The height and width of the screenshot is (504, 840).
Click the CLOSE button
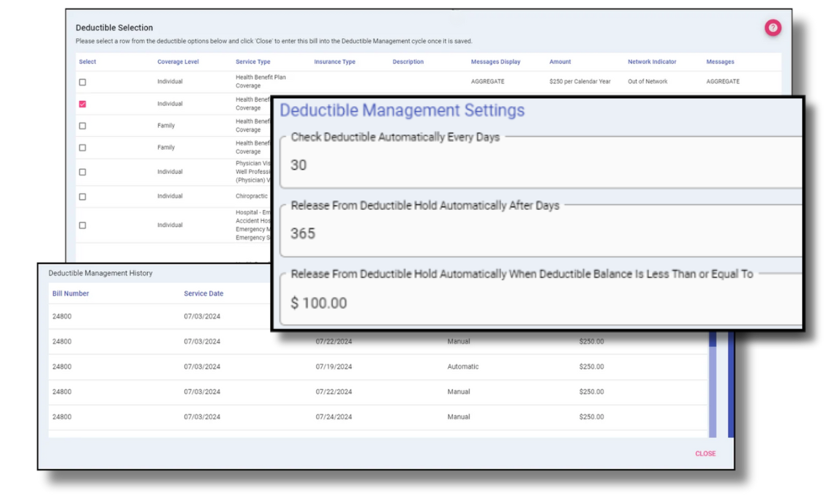[x=705, y=454]
